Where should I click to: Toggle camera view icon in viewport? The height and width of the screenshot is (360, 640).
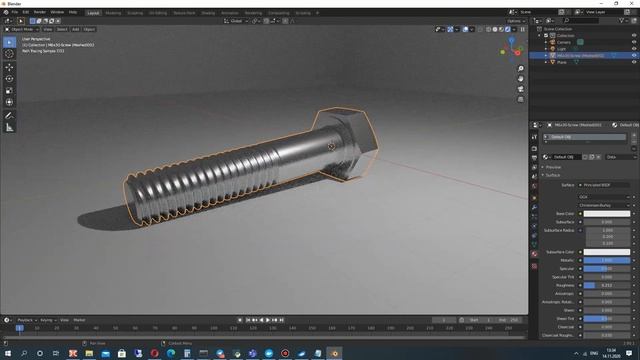(520, 89)
